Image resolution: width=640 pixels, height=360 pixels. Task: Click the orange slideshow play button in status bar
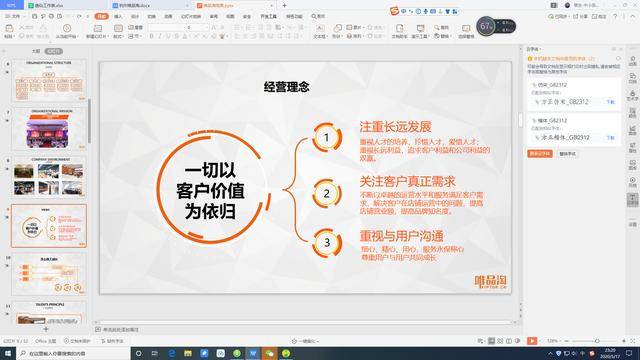click(x=532, y=341)
